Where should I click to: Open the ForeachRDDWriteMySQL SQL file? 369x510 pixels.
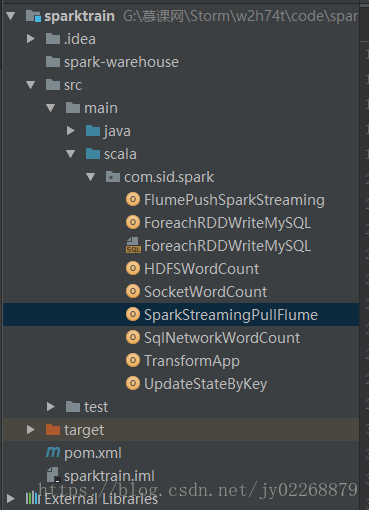pyautogui.click(x=228, y=246)
